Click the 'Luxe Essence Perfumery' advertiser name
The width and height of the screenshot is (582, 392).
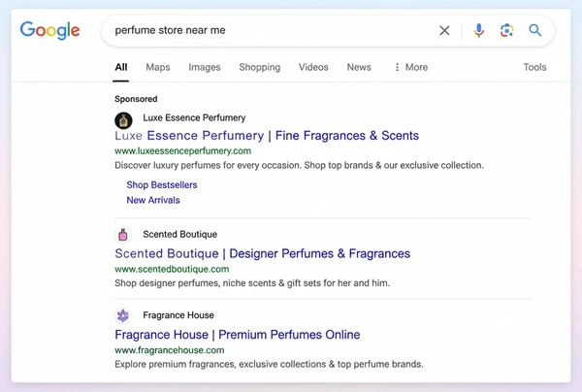pos(194,117)
